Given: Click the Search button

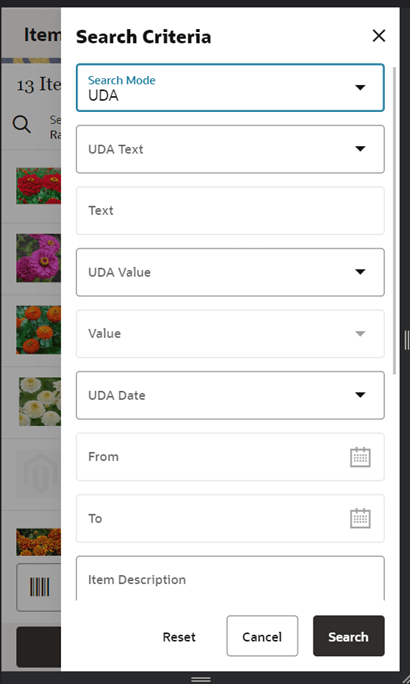Looking at the screenshot, I should [348, 636].
